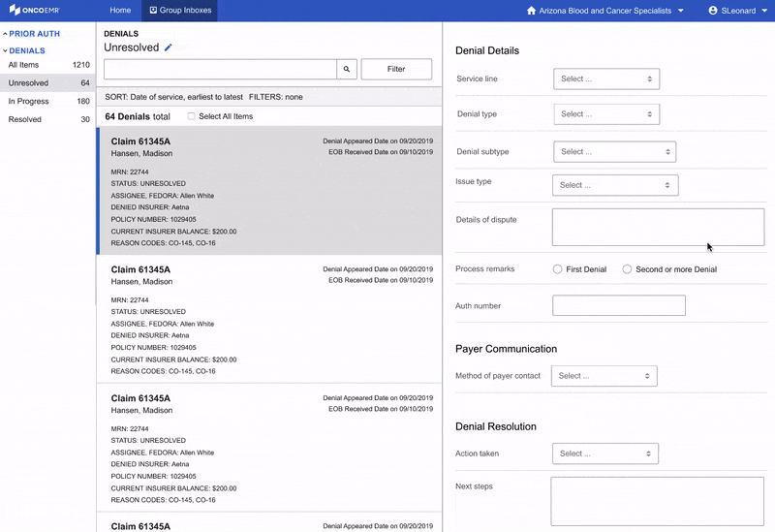Click the '1210' count beside All Items
Image resolution: width=775 pixels, height=532 pixels.
tap(81, 65)
